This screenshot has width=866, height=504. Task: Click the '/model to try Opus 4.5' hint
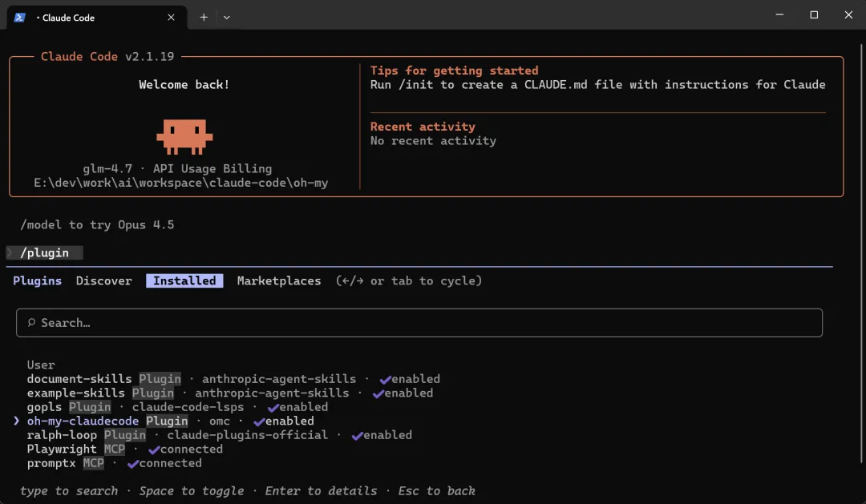click(x=97, y=224)
